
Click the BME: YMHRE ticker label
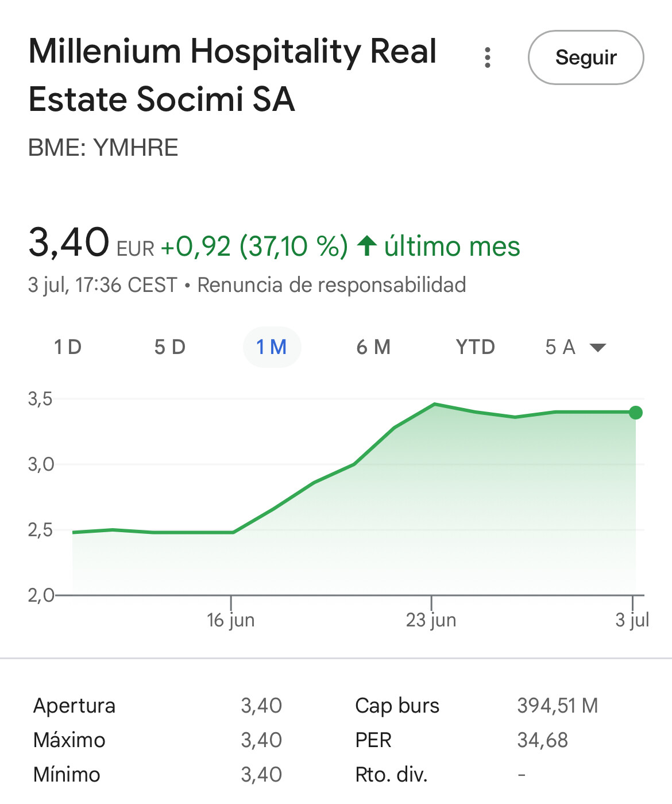[x=103, y=148]
